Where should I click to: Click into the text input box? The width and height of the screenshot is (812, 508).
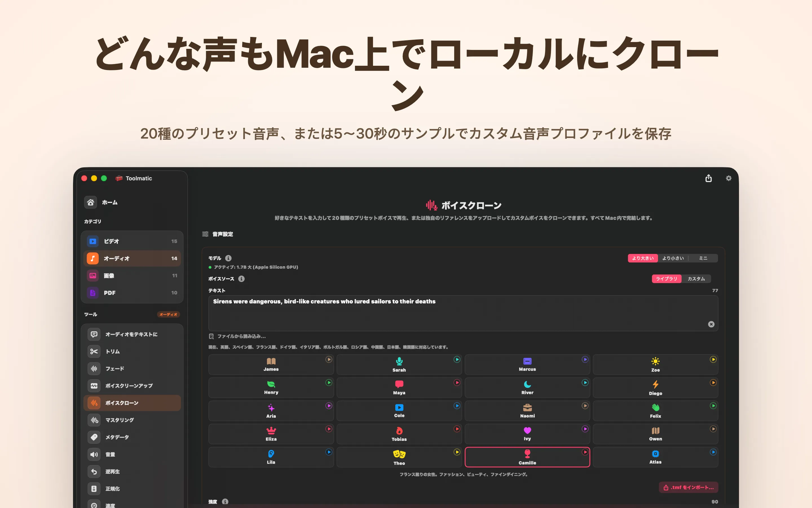pyautogui.click(x=463, y=313)
